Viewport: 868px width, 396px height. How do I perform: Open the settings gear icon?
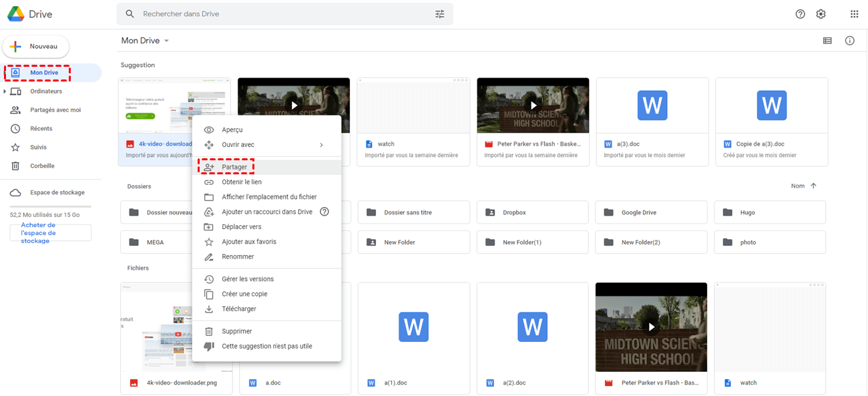(821, 14)
